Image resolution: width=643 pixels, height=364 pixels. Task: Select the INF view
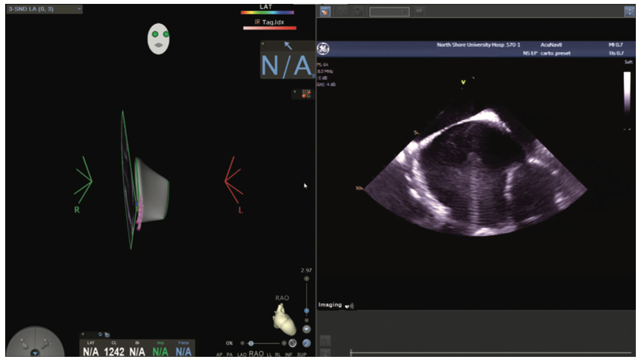pyautogui.click(x=288, y=354)
